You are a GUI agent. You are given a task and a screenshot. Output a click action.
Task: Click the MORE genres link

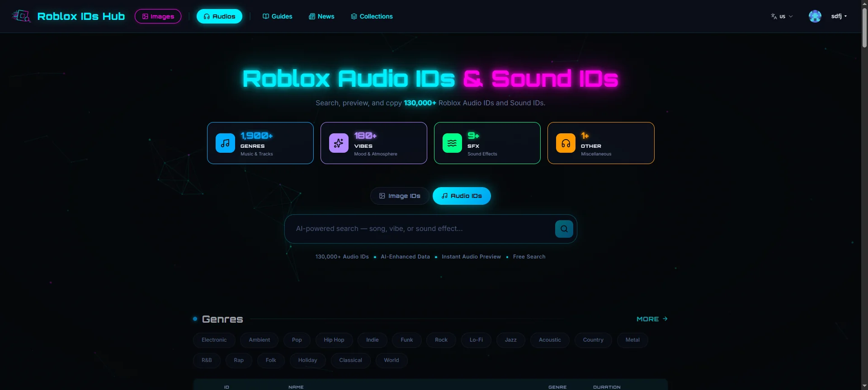(652, 319)
